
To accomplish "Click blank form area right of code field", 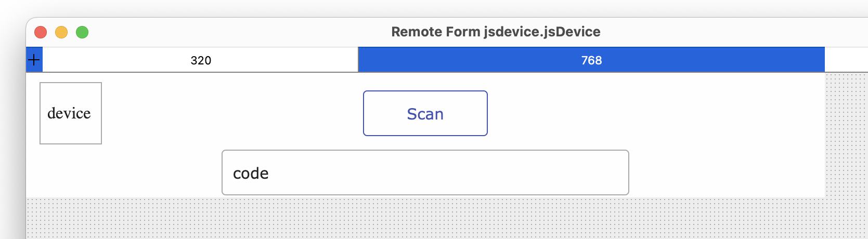I will [x=727, y=172].
